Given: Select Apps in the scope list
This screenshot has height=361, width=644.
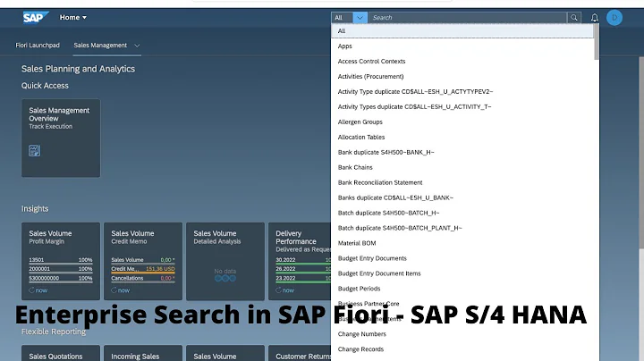Looking at the screenshot, I should (462, 46).
